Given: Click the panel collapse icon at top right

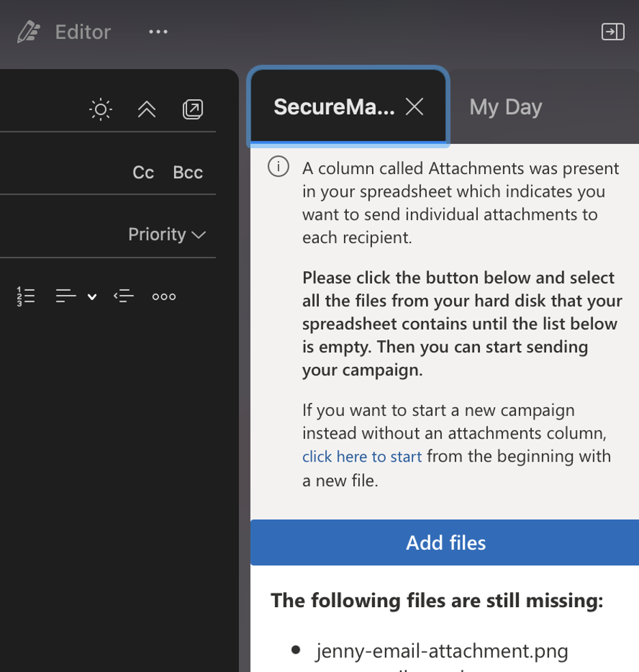Looking at the screenshot, I should tap(612, 31).
